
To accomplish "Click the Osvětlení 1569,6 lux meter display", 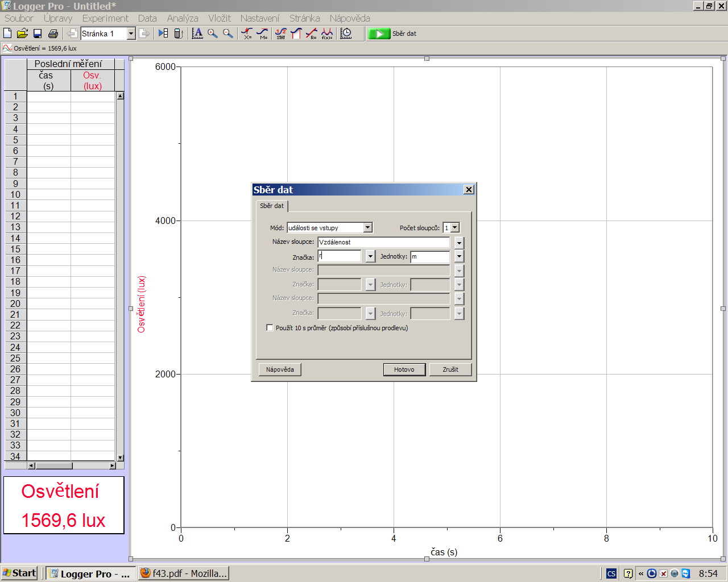I will click(64, 505).
